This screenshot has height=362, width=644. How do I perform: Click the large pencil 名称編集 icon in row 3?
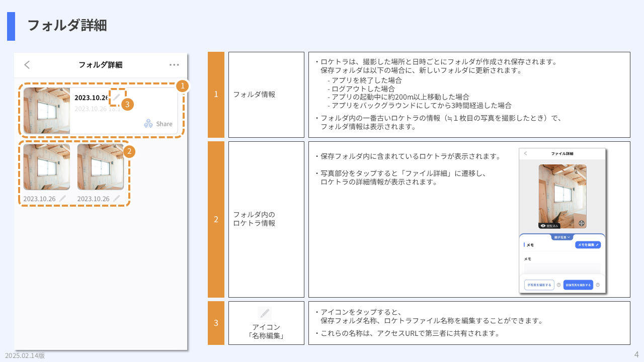point(265,313)
